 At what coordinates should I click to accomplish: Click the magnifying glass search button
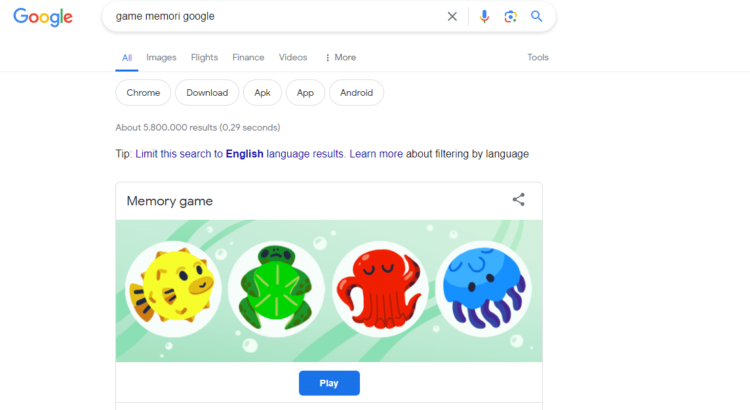click(x=537, y=16)
